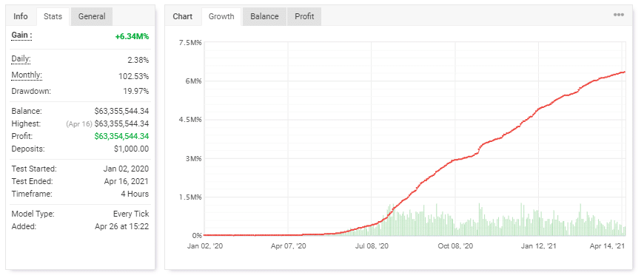Click the Daily label link

21,59
